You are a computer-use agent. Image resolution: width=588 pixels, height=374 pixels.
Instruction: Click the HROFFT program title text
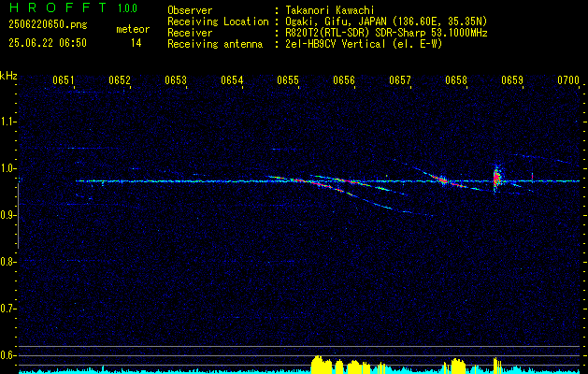click(57, 7)
